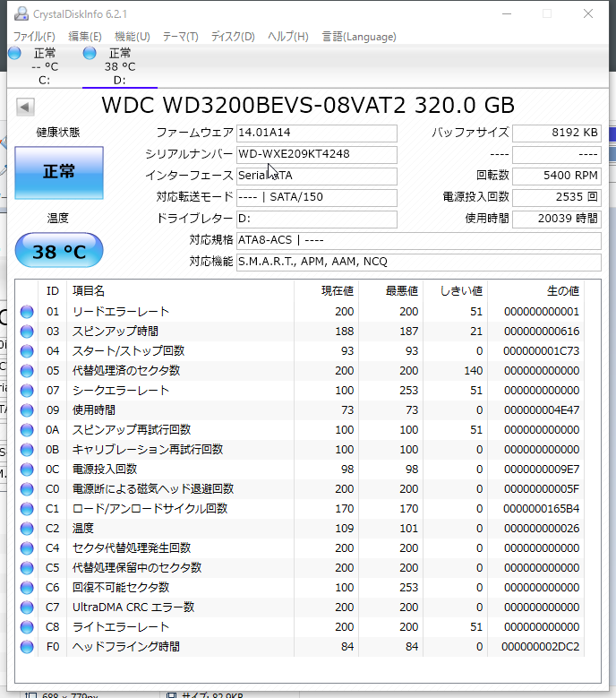Click the status orb for ID 0C 電源投入回数 row
The height and width of the screenshot is (698, 616).
click(27, 470)
